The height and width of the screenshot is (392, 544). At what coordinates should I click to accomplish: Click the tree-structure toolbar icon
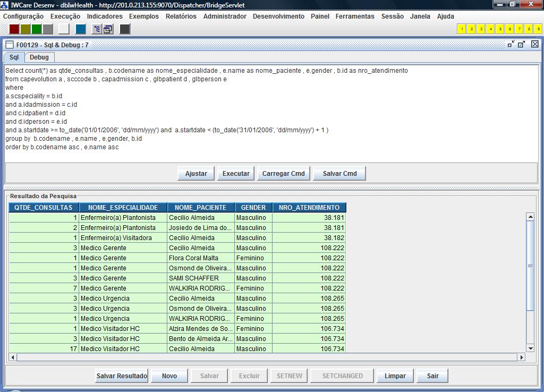pyautogui.click(x=97, y=29)
